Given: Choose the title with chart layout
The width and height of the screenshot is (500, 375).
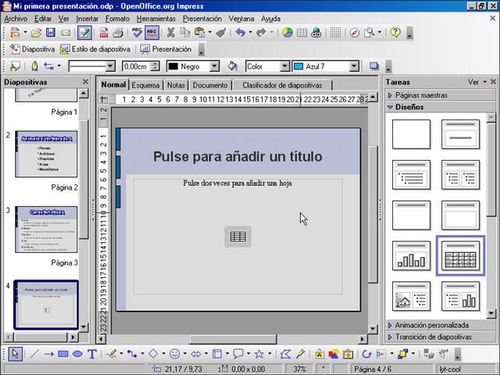Looking at the screenshot, I should point(411,256).
